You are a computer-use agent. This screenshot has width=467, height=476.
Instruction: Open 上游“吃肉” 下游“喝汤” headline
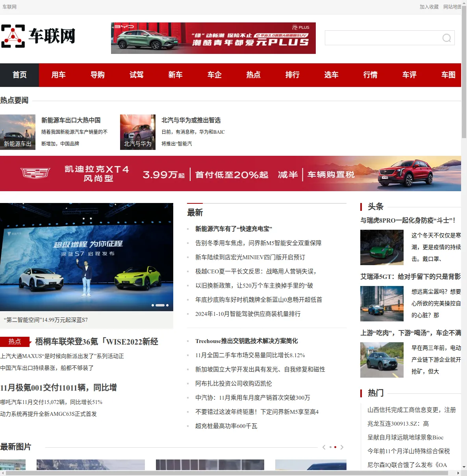[x=411, y=333]
